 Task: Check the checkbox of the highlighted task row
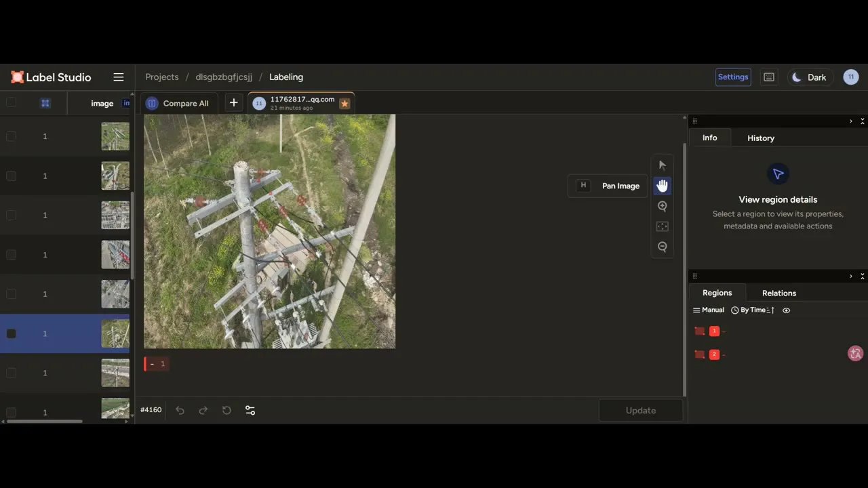[x=11, y=333]
